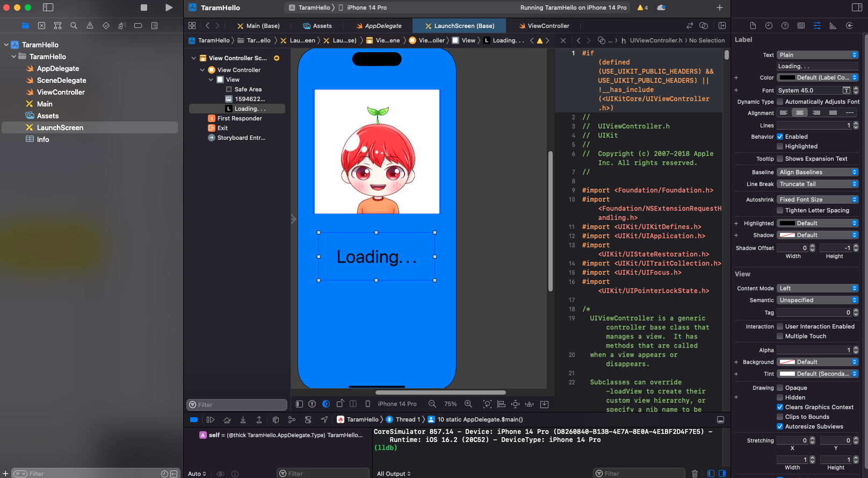Show the History inspector
The height and width of the screenshot is (478, 868).
pos(769,26)
